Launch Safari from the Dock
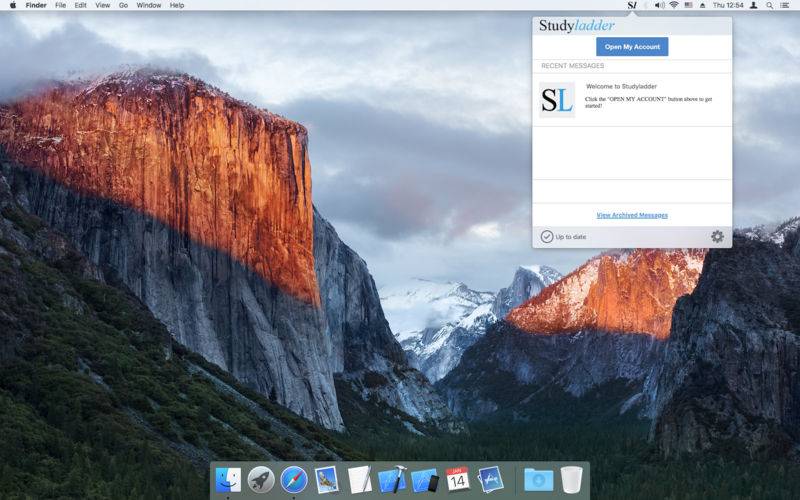Image resolution: width=800 pixels, height=500 pixels. click(294, 480)
